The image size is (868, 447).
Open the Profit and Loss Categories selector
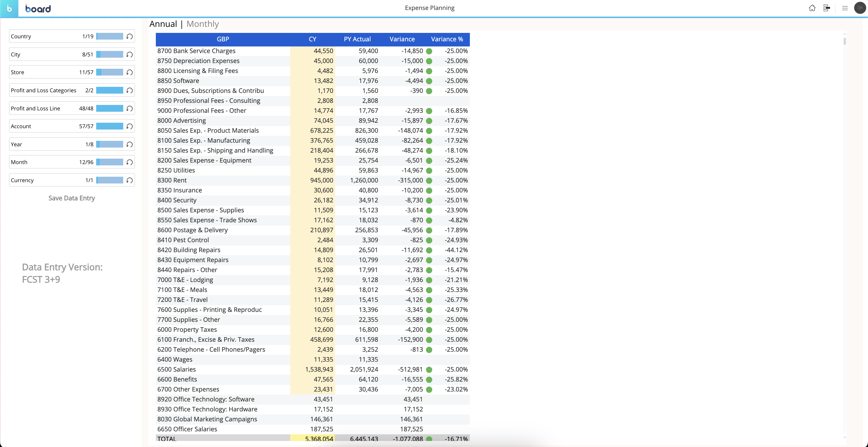pos(43,90)
